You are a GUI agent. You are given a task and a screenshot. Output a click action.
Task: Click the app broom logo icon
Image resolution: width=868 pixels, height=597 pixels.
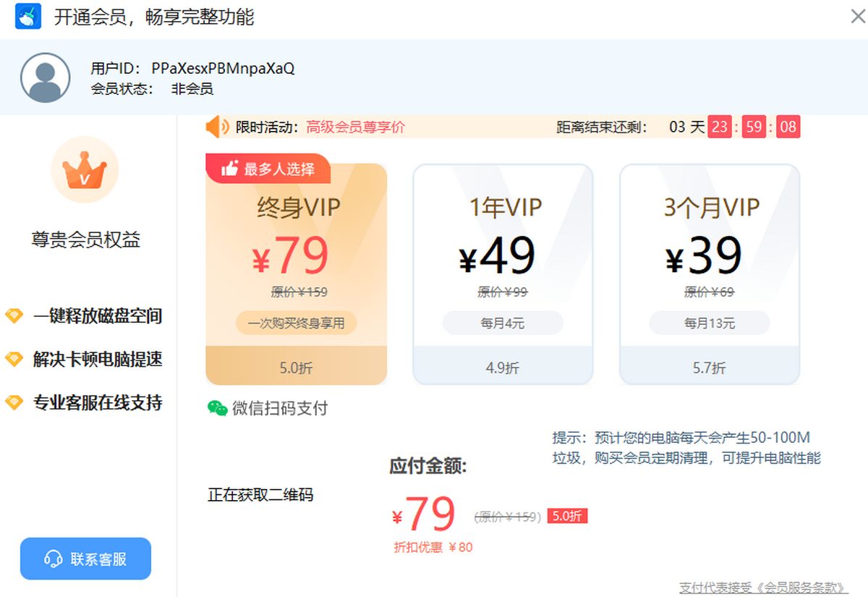(x=28, y=17)
